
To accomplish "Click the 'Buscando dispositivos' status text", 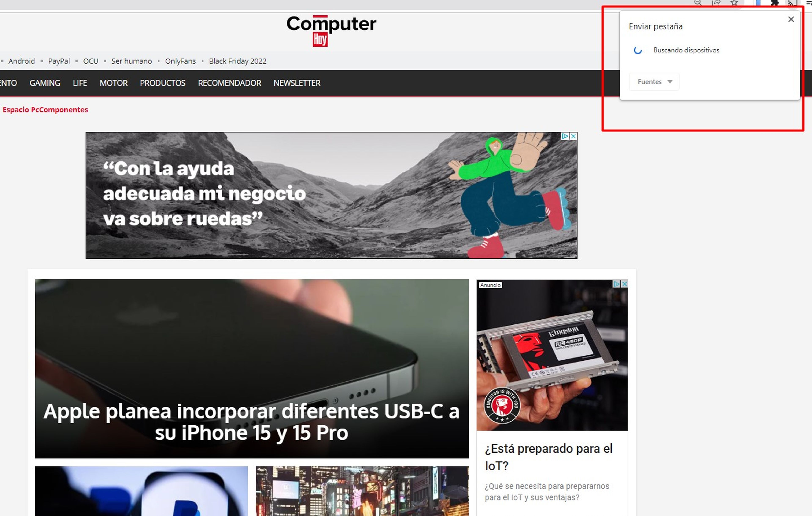I will [x=686, y=50].
